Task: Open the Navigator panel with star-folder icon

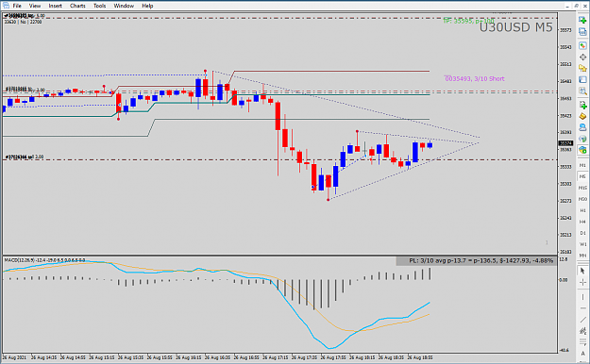Action: point(582,69)
